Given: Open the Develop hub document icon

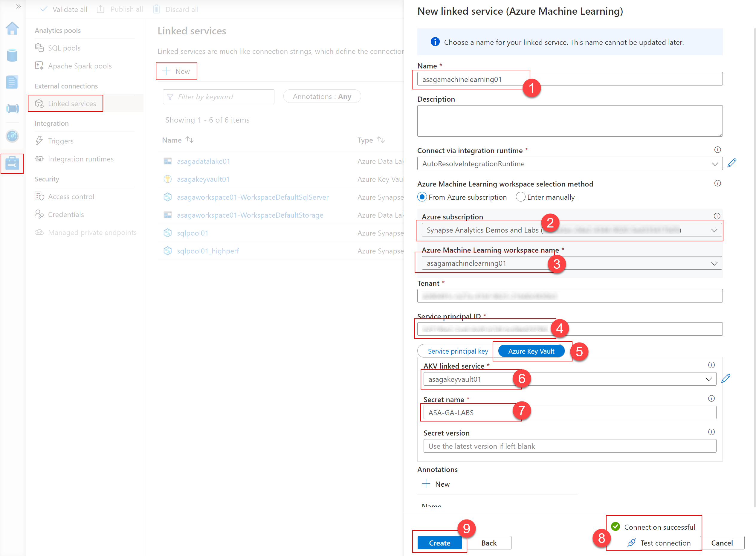Looking at the screenshot, I should pyautogui.click(x=12, y=82).
